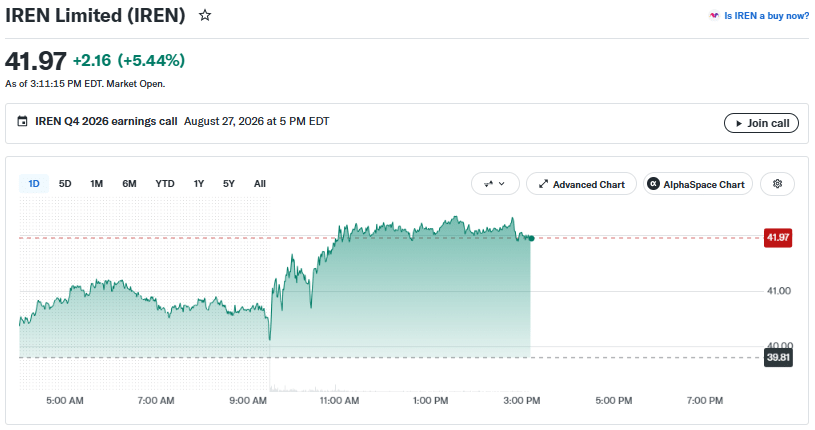Click the IREN Limited (IREN) heading
Image resolution: width=815 pixels, height=430 pixels.
pyautogui.click(x=95, y=16)
